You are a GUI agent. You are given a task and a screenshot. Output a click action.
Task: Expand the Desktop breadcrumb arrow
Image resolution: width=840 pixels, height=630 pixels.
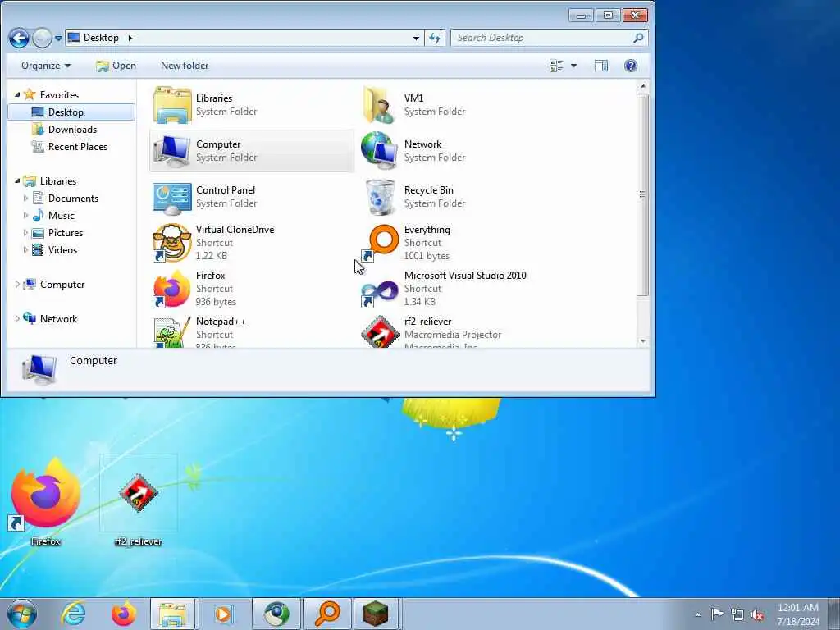point(130,38)
